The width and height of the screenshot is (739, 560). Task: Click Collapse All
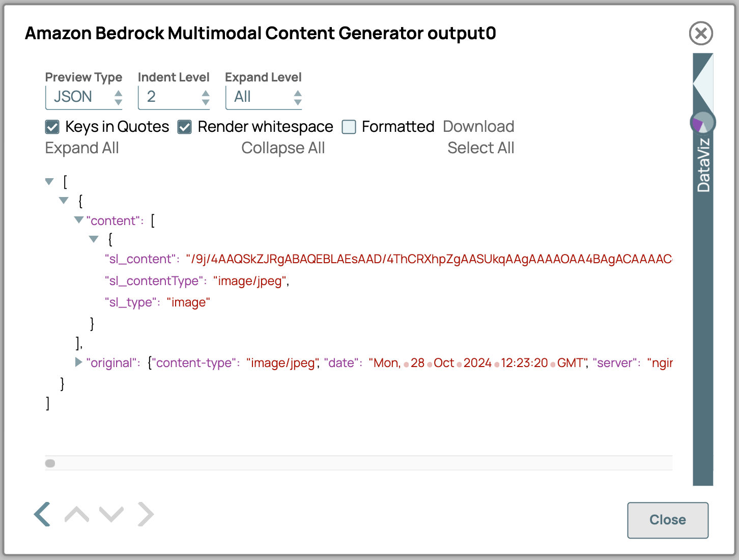coord(283,148)
